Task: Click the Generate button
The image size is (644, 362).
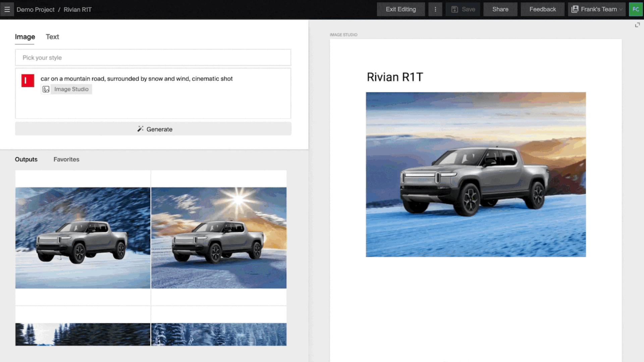Action: 153,129
